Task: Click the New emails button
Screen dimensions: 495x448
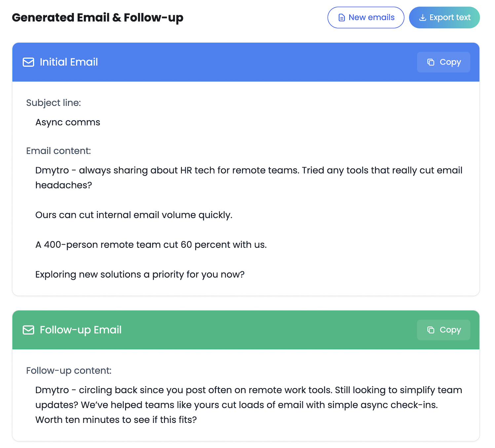Action: coord(365,18)
